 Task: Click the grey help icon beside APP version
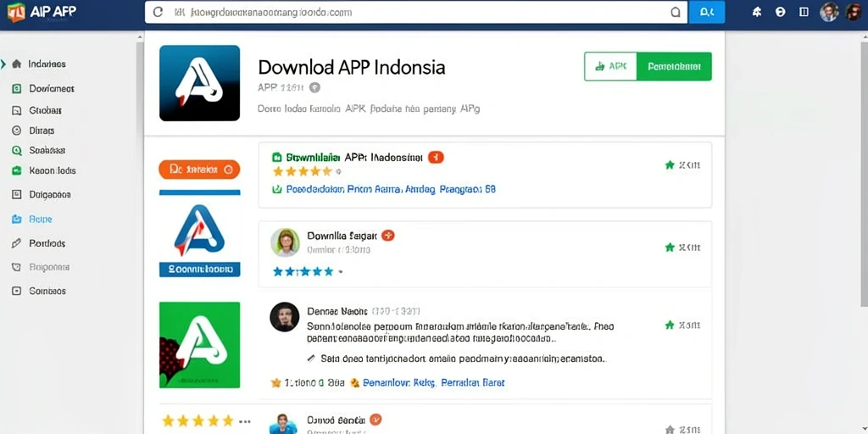314,87
